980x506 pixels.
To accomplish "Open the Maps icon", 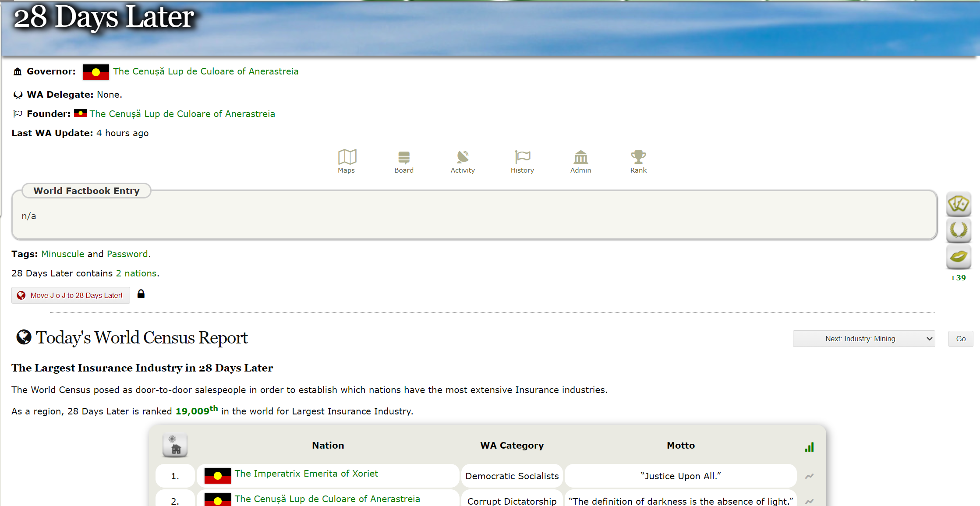I will point(347,161).
